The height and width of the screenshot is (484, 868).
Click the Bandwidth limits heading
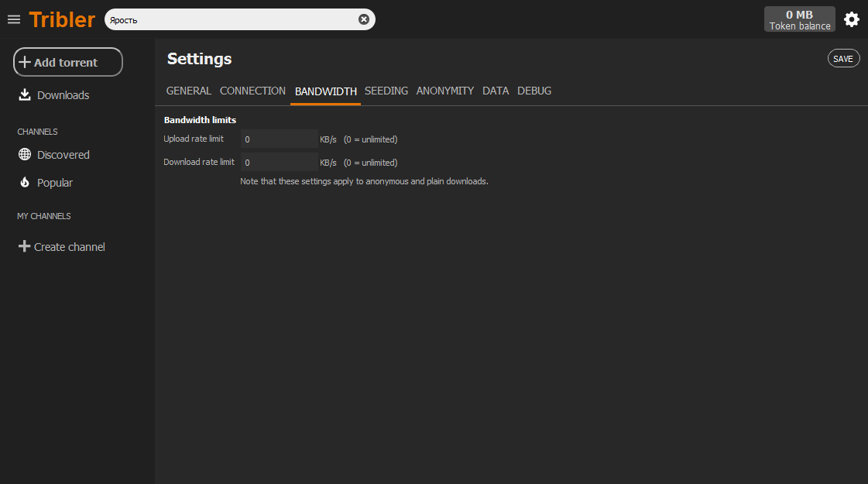(x=200, y=120)
